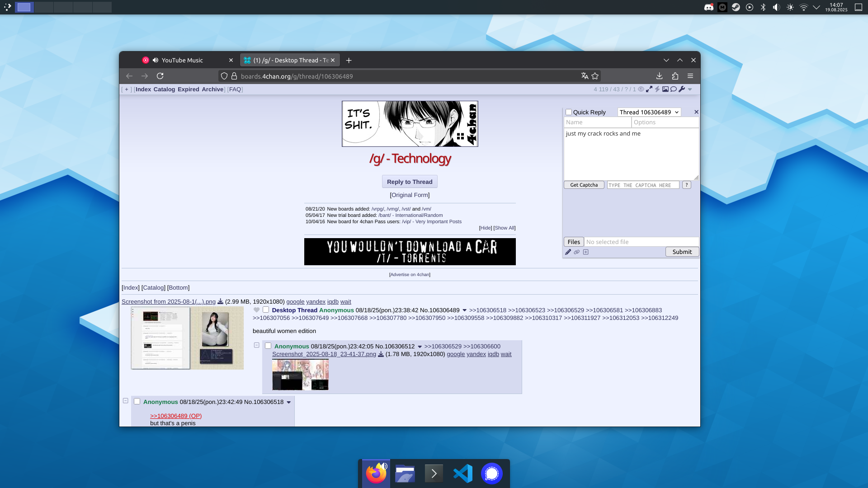Click the pencil draw icon in reply form

coord(568,252)
